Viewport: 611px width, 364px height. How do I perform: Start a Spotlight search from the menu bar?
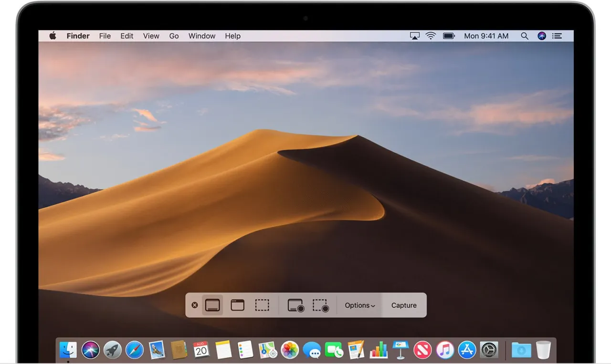pos(524,36)
